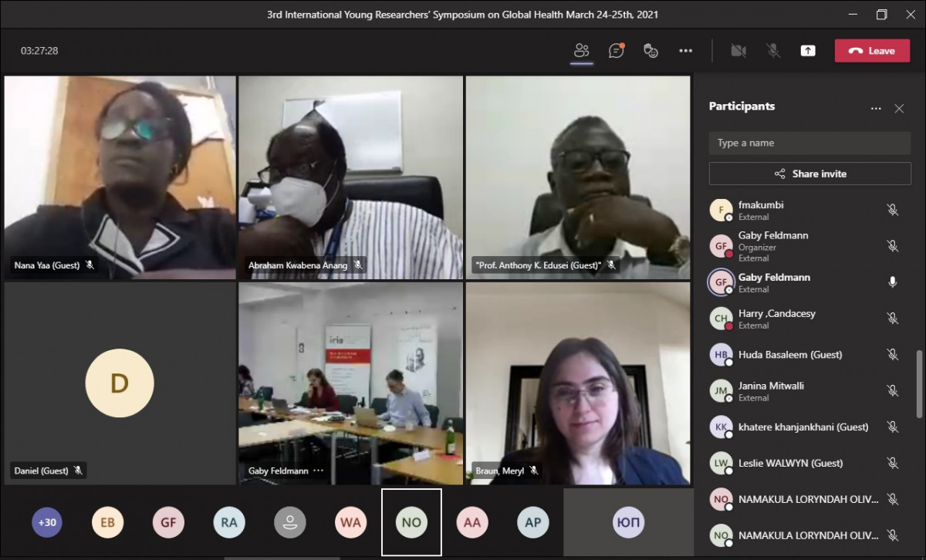The width and height of the screenshot is (926, 560).
Task: Select Leslie WALWYN in participant list
Action: pyautogui.click(x=789, y=463)
